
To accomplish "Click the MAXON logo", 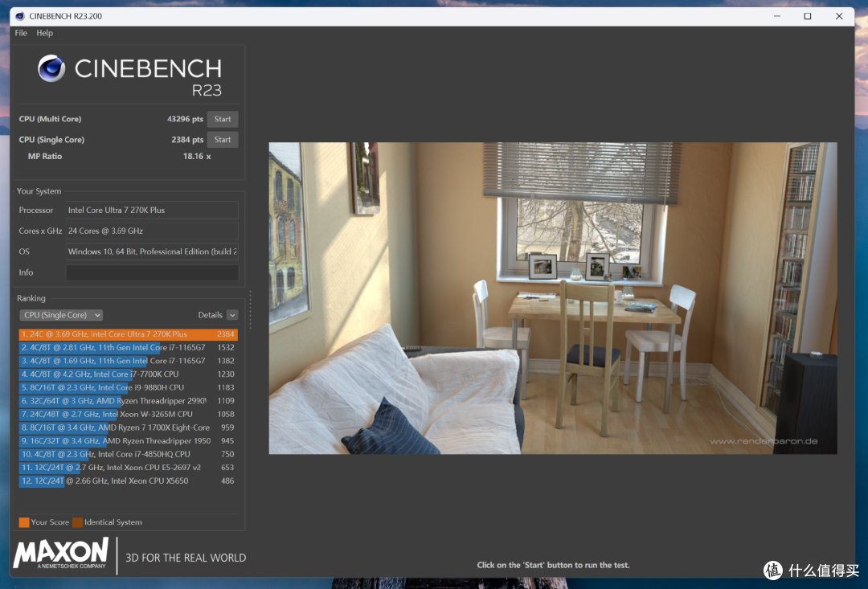I will [x=60, y=554].
